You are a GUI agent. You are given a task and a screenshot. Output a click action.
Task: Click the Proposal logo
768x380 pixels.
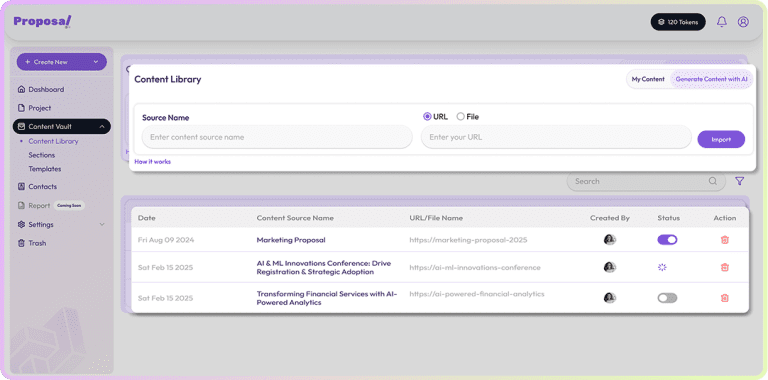pyautogui.click(x=42, y=22)
